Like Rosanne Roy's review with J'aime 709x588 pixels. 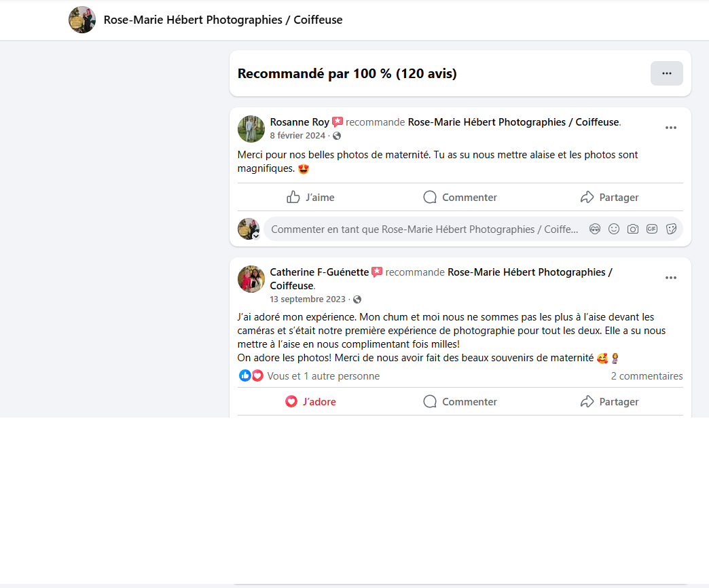coord(310,197)
